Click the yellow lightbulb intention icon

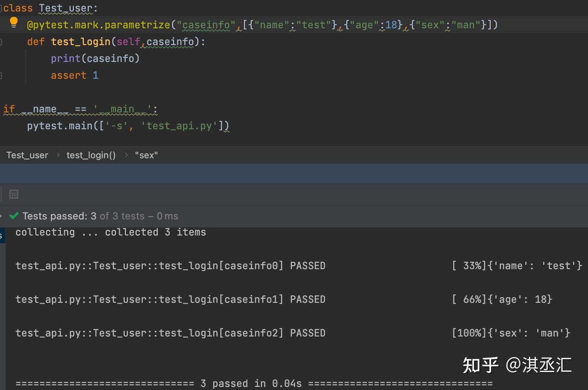[x=14, y=23]
